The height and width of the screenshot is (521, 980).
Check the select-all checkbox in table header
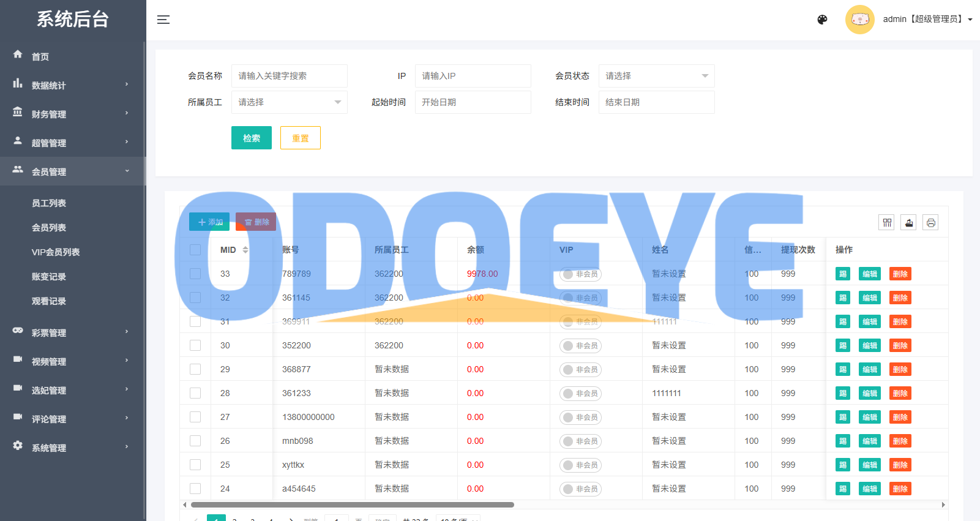[x=195, y=250]
